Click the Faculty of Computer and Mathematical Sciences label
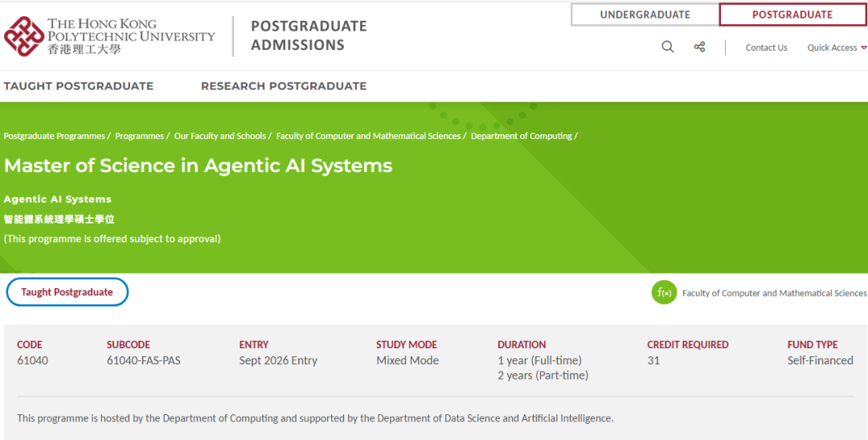This screenshot has width=868, height=440. (x=774, y=294)
